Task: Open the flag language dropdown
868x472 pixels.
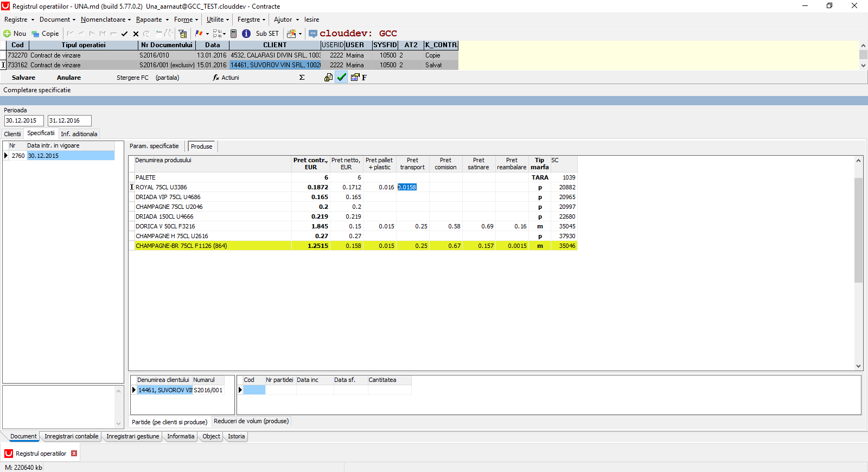Action: pos(207,34)
